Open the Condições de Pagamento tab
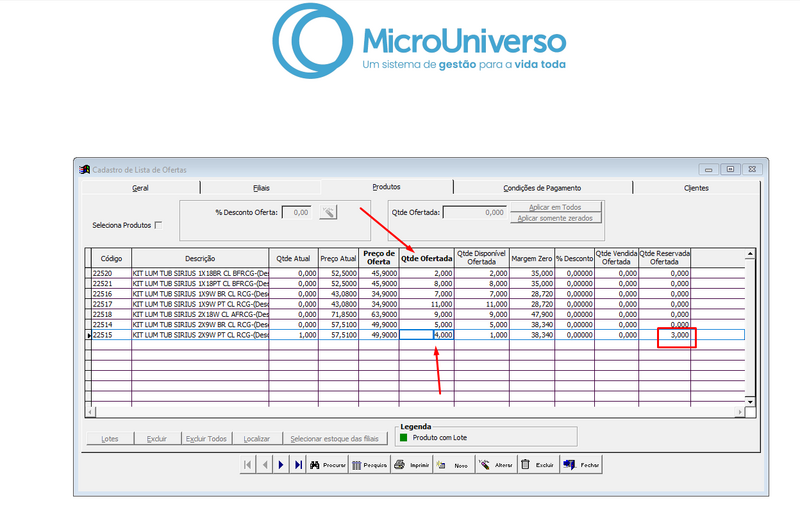800x510 pixels. click(542, 188)
